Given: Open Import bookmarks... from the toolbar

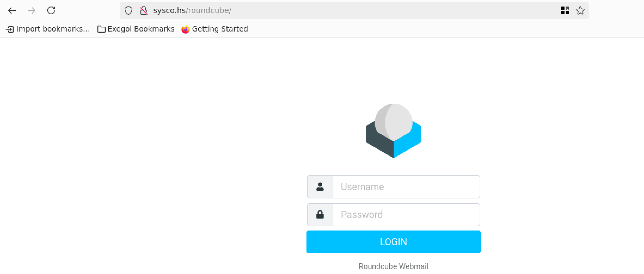Looking at the screenshot, I should (53, 29).
